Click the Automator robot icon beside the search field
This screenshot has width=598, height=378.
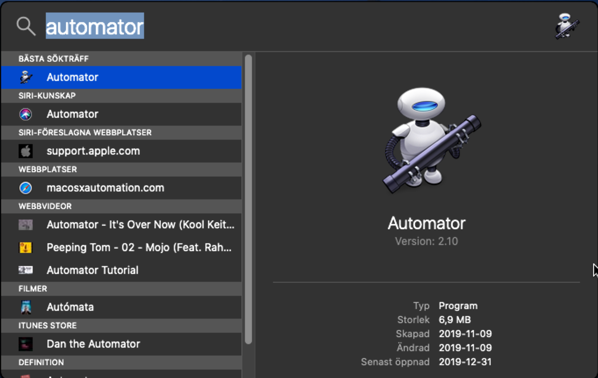(x=567, y=26)
